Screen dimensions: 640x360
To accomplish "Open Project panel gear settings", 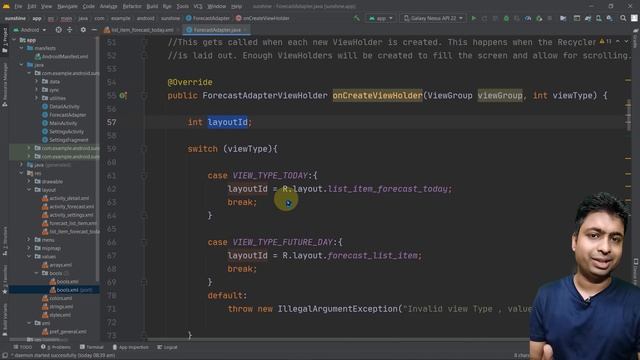I will click(83, 30).
